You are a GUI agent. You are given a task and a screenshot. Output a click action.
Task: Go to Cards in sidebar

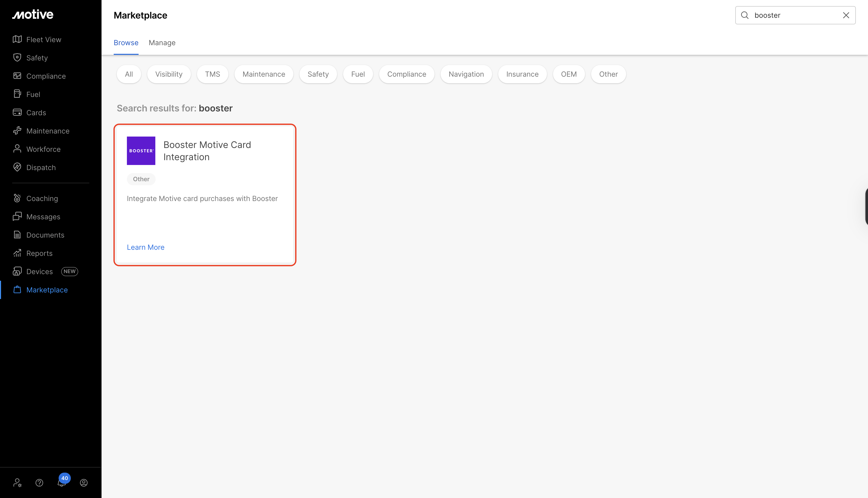[x=36, y=112]
